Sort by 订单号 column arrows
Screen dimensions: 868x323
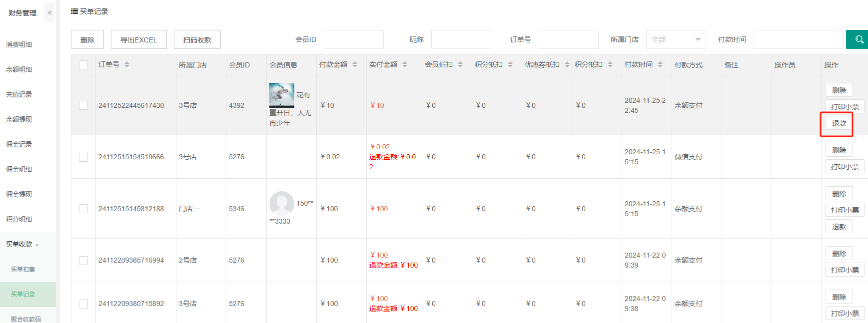click(x=127, y=64)
